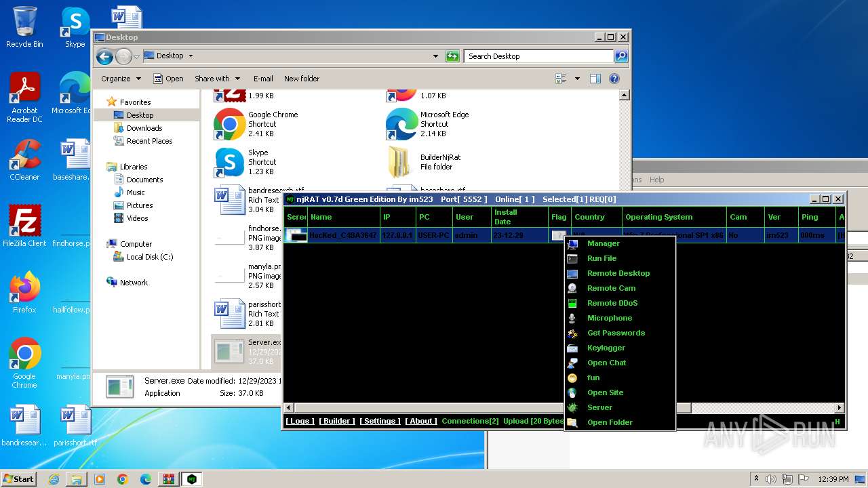Click the Search Desktop input field

pos(539,56)
